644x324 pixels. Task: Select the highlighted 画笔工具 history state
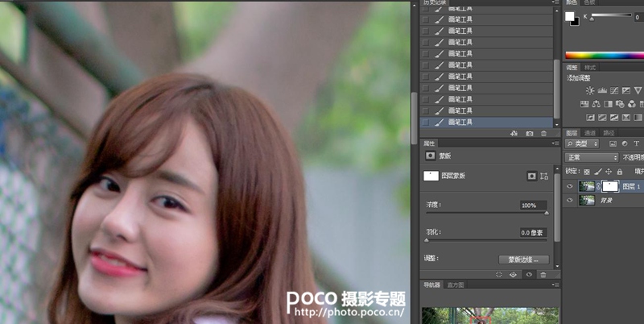[486, 123]
